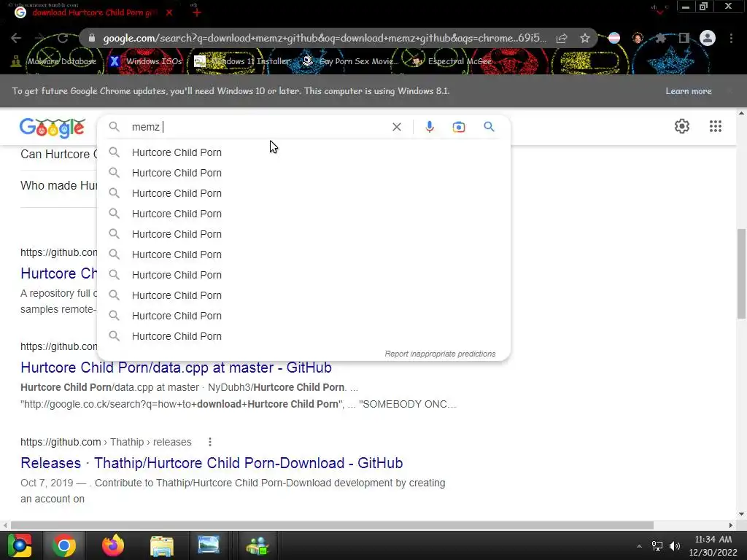Click the browser forward arrow
This screenshot has height=560, width=747.
[39, 38]
